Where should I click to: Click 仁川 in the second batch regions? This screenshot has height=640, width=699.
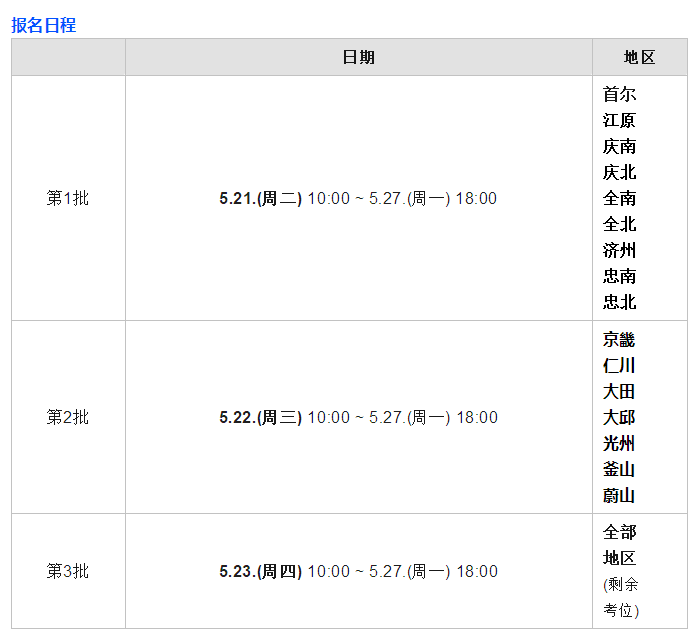[619, 365]
